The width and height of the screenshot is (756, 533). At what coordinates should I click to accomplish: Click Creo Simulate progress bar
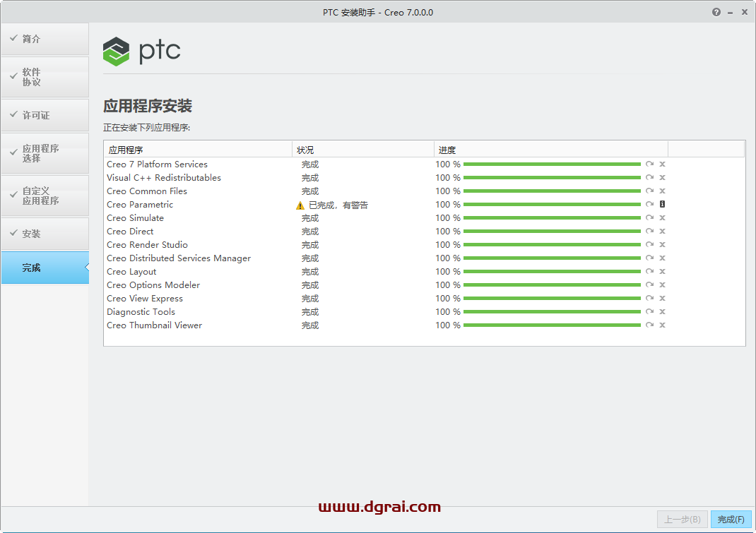[552, 218]
